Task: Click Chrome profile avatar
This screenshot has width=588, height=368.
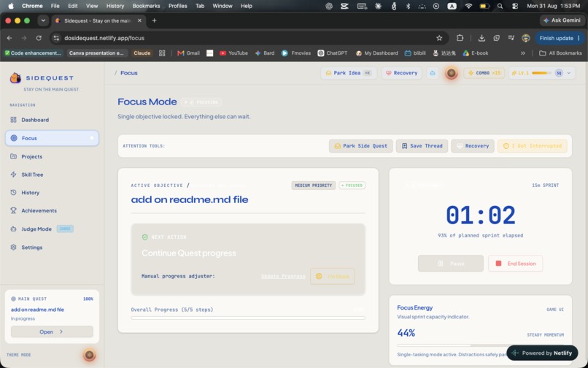Action: [526, 38]
